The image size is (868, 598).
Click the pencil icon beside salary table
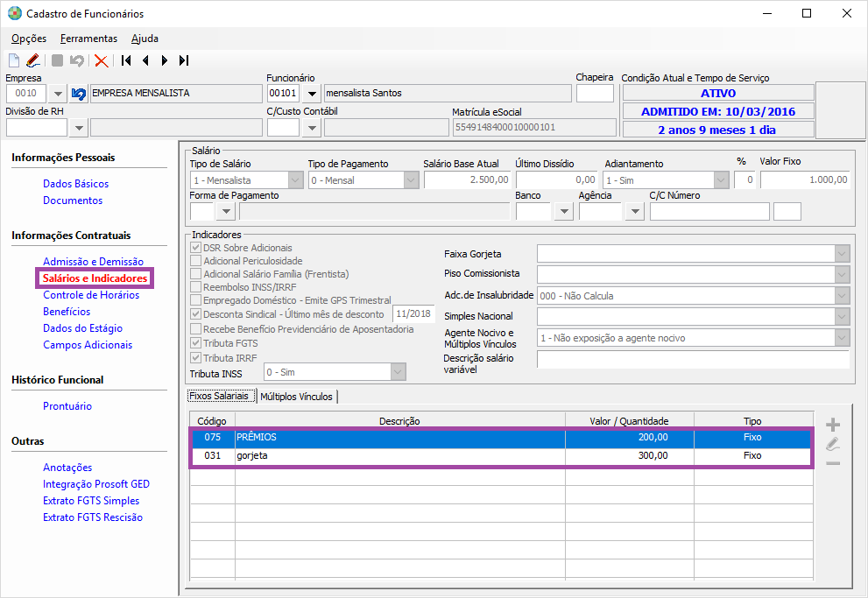(833, 444)
